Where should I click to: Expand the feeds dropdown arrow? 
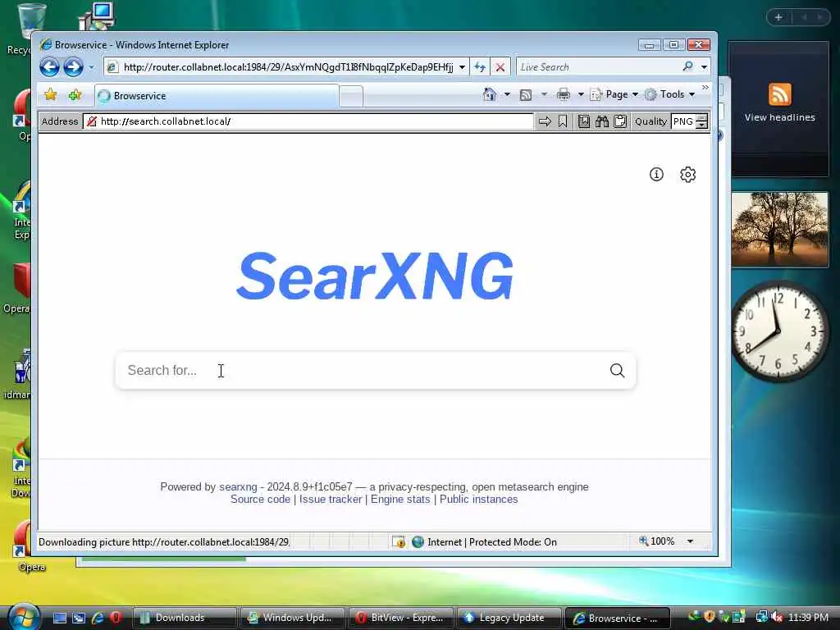tap(544, 95)
